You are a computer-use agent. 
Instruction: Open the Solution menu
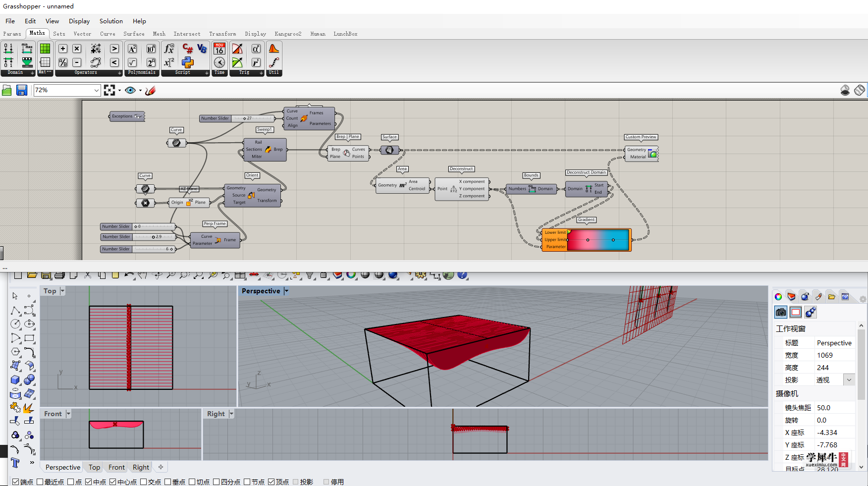111,21
